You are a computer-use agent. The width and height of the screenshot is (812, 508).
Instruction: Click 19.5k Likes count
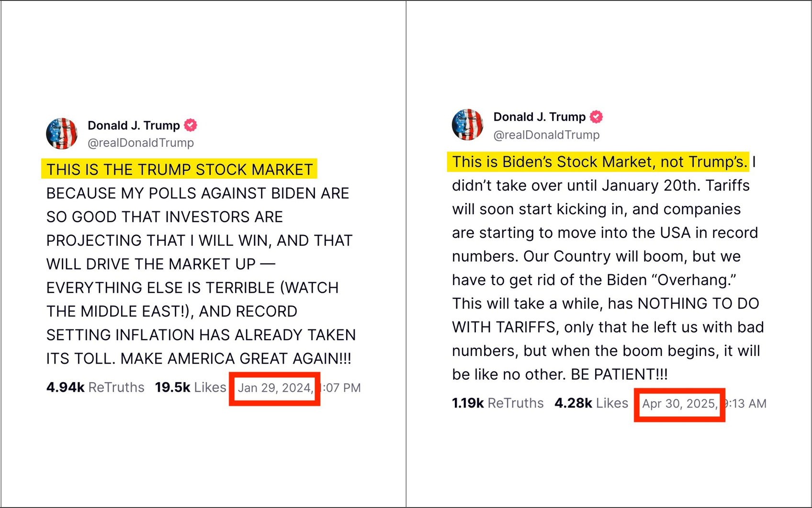tap(191, 387)
